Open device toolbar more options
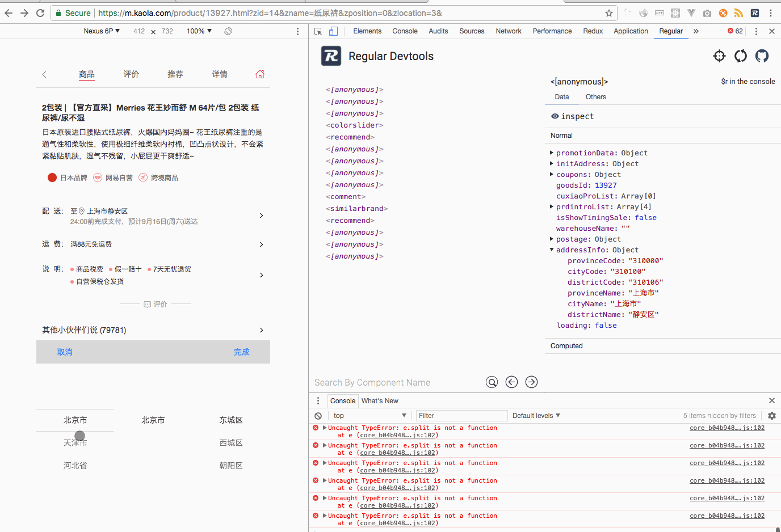This screenshot has height=532, width=781. [297, 31]
